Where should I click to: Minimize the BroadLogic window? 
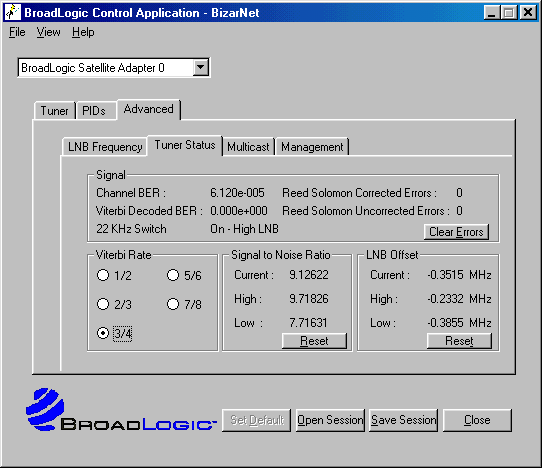pyautogui.click(x=492, y=12)
